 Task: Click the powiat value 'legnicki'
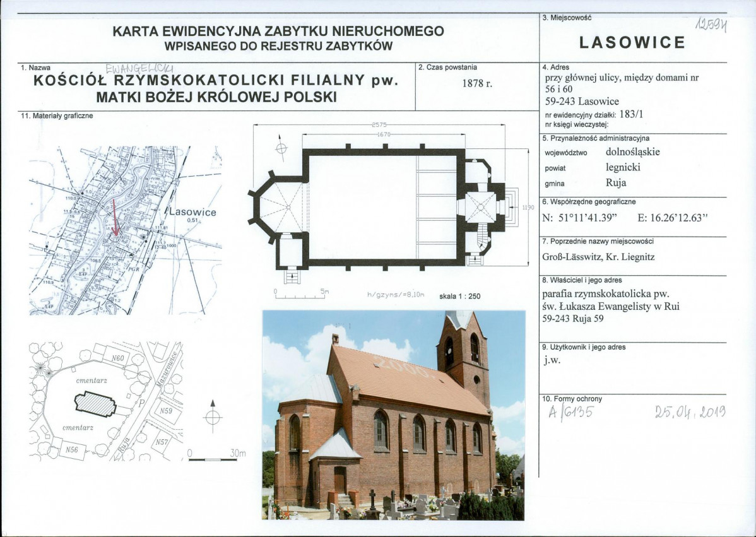pos(623,167)
